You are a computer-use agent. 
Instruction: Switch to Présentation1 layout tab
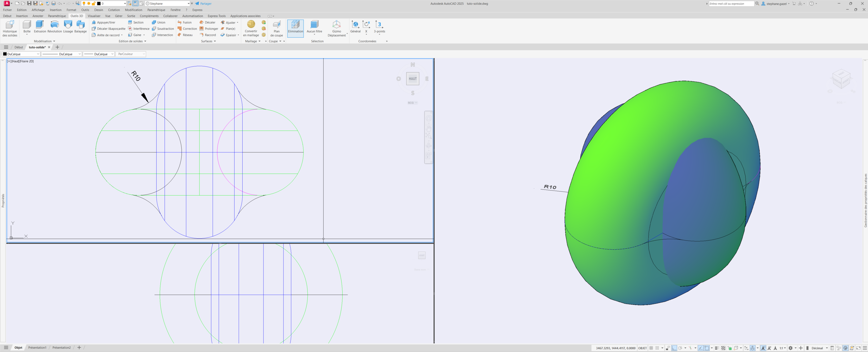click(x=37, y=348)
